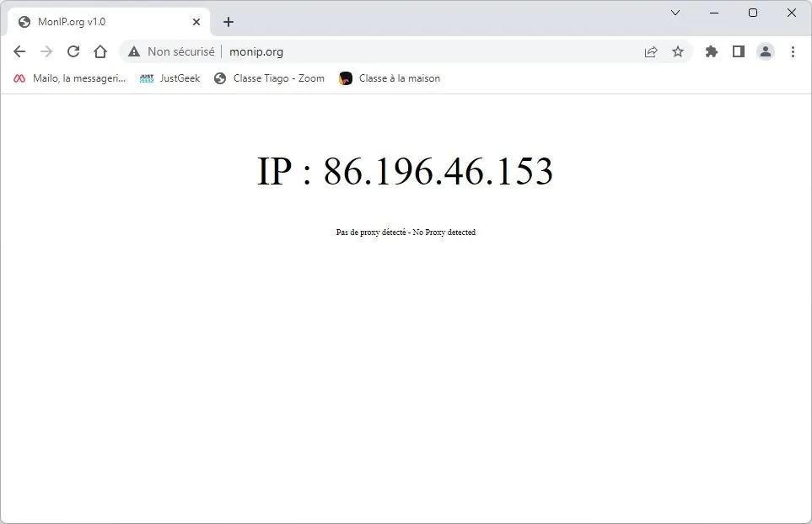Click the forward navigation arrow
This screenshot has height=524, width=812.
coord(46,51)
